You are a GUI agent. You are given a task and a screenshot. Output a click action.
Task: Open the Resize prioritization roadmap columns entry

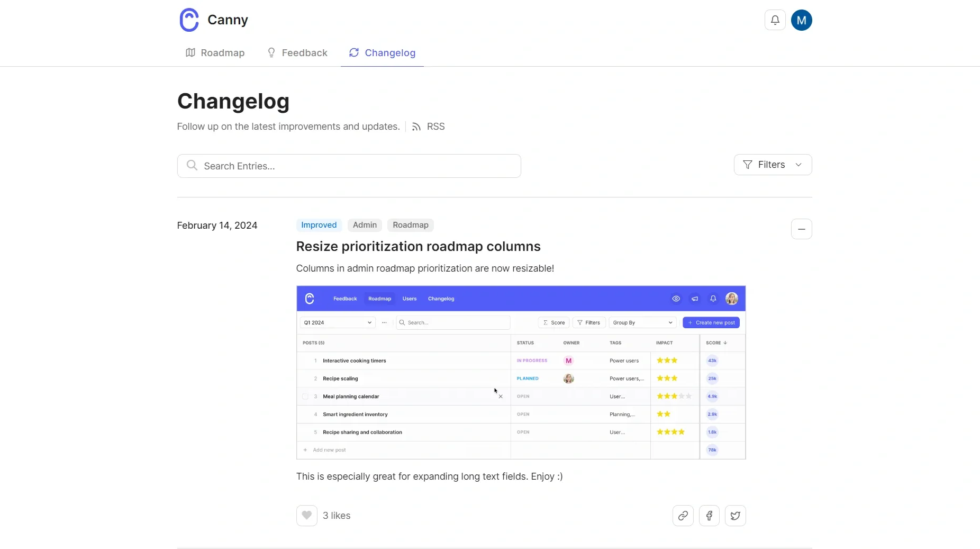coord(418,247)
